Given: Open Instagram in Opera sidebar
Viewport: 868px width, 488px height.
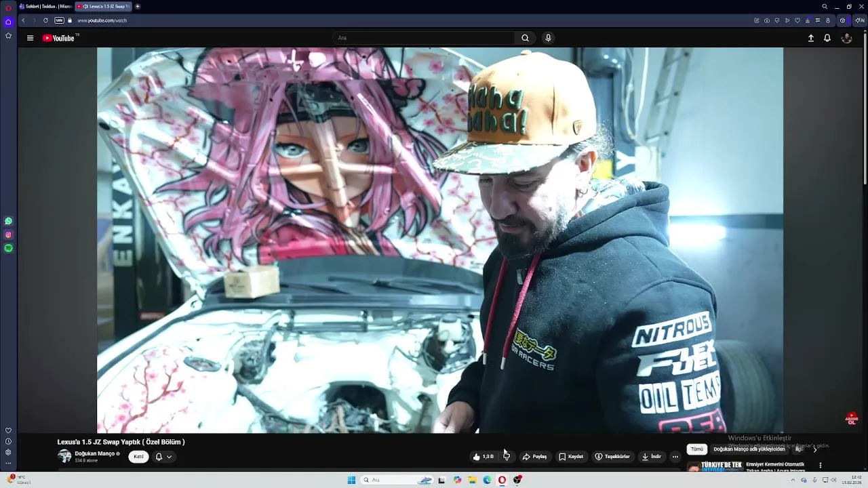Looking at the screenshot, I should click(x=8, y=235).
